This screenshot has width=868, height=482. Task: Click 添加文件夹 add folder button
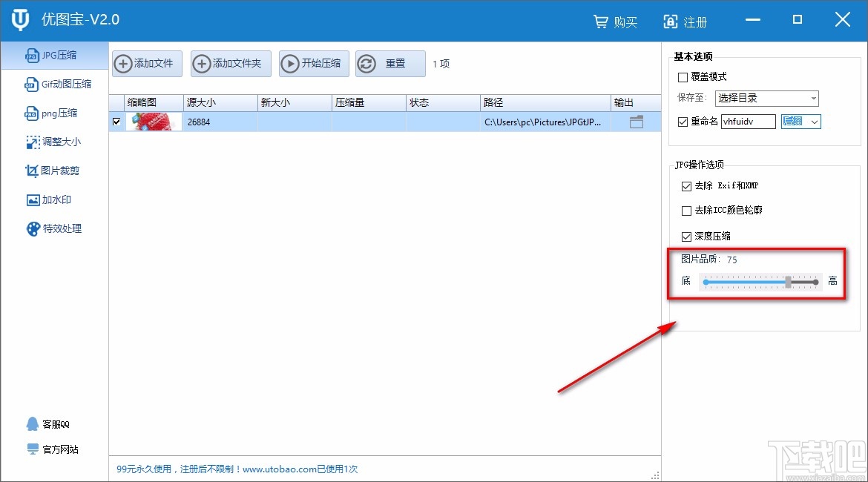pos(231,64)
